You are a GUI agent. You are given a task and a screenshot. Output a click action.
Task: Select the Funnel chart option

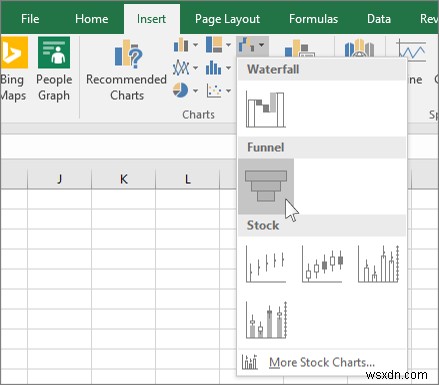[266, 186]
